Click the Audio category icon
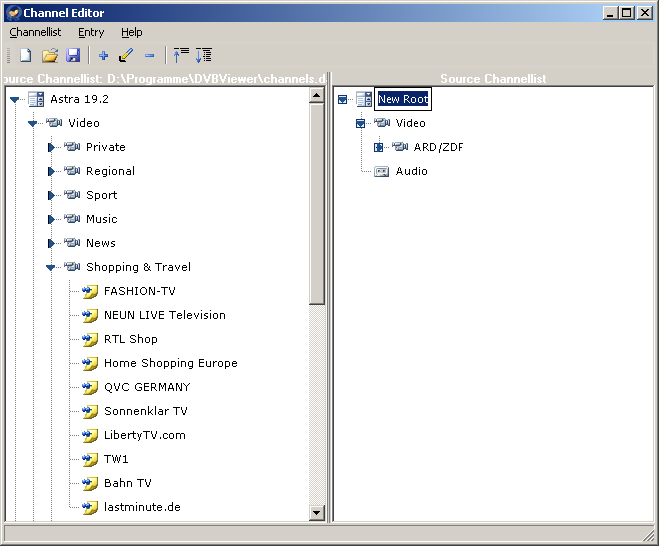 [382, 171]
